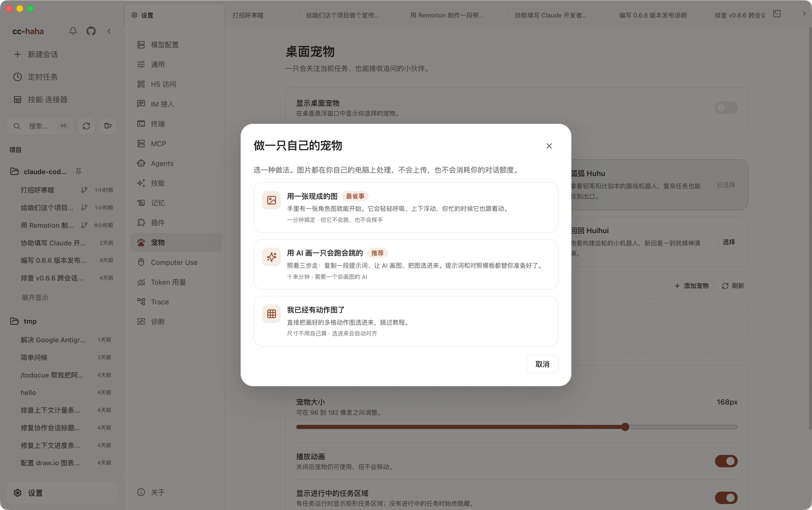812x510 pixels.
Task: Open the 打招呼寒暄 conversation in sidebar
Action: click(x=62, y=190)
